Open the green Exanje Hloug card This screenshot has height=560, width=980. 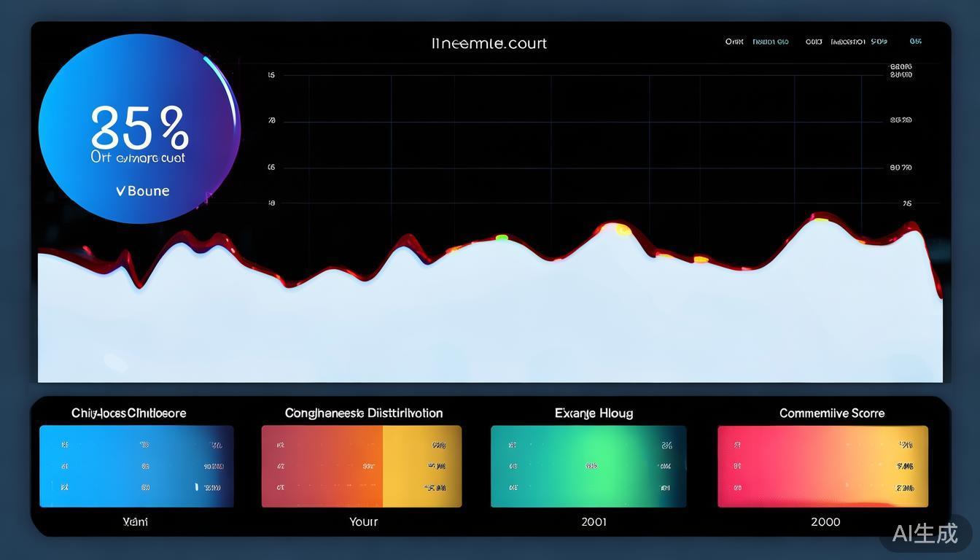(x=588, y=466)
